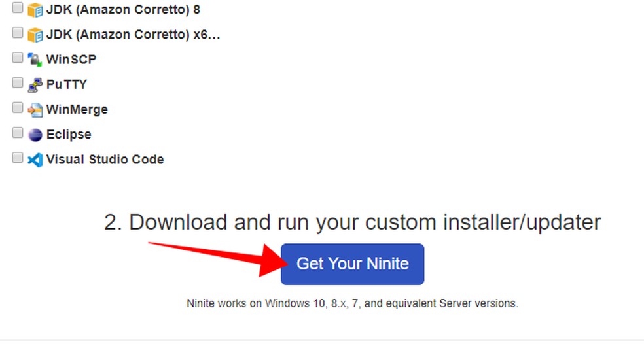Click the Visual Studio Code logo icon
The width and height of the screenshot is (644, 361).
(35, 160)
